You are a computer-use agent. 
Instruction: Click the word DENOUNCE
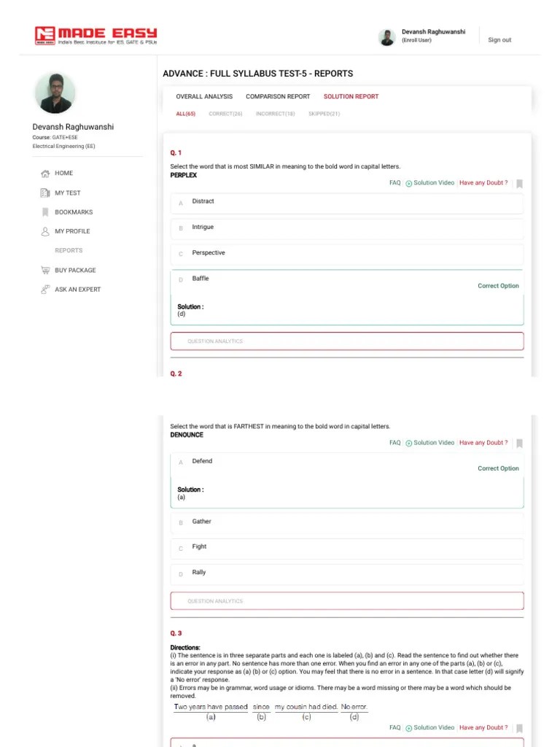tap(187, 435)
